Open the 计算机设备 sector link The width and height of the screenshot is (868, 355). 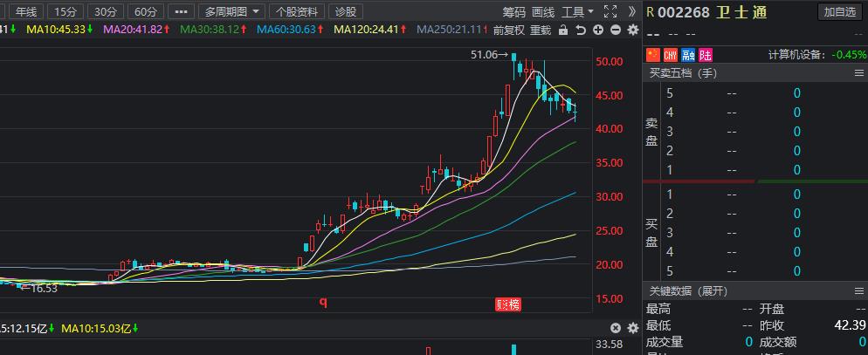coord(797,55)
